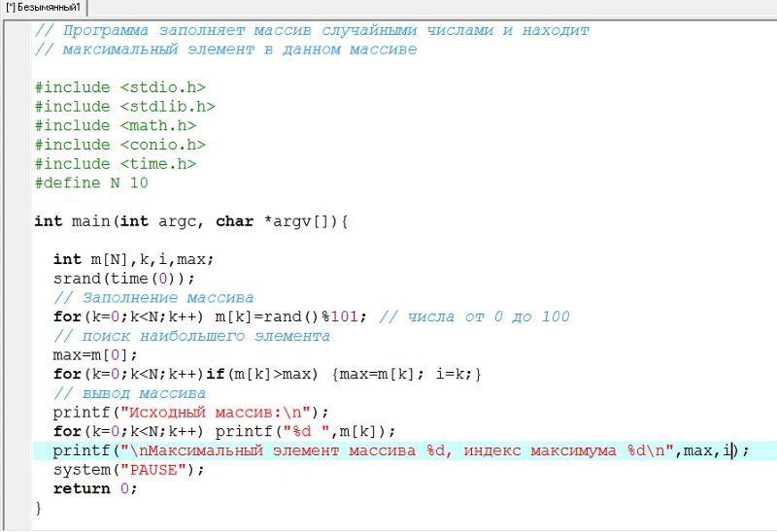This screenshot has height=532, width=777.
Task: Click the comment line 'Программа заполняет массив случайными числами'
Action: click(312, 31)
